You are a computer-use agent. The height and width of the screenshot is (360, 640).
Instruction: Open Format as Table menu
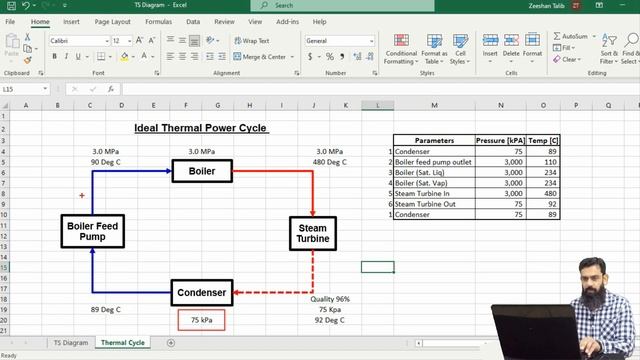tap(434, 49)
